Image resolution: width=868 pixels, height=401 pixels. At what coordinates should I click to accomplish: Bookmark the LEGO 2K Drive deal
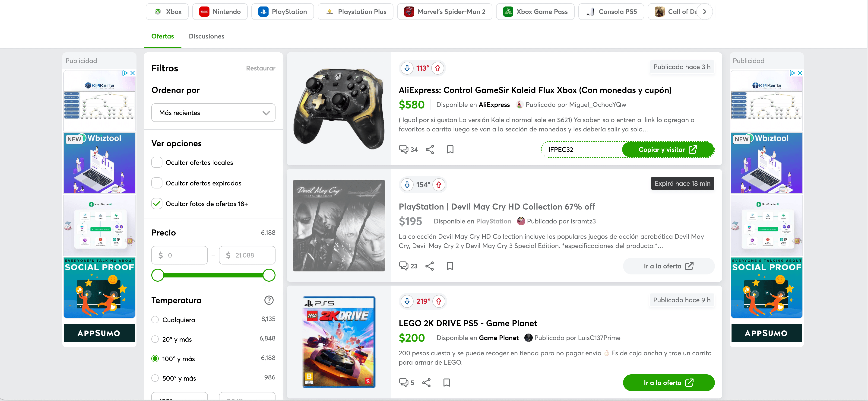pyautogui.click(x=447, y=383)
